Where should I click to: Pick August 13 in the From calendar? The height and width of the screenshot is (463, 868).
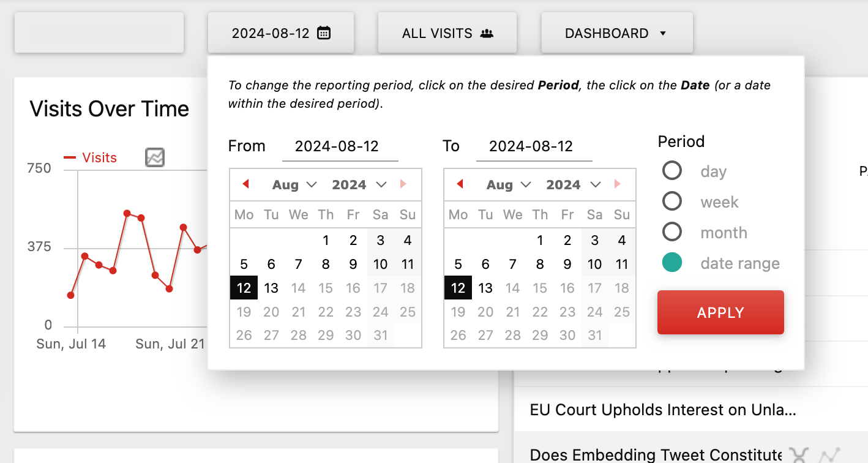pos(271,288)
